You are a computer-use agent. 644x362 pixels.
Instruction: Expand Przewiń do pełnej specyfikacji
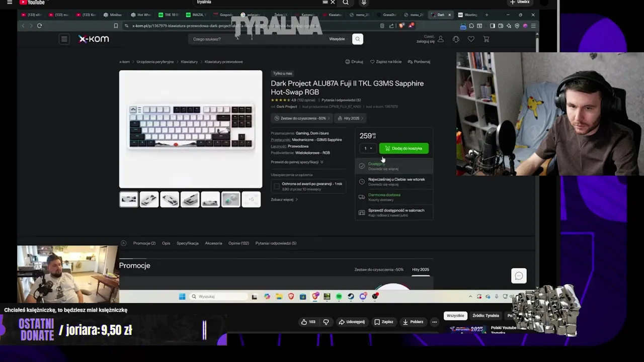tap(297, 162)
